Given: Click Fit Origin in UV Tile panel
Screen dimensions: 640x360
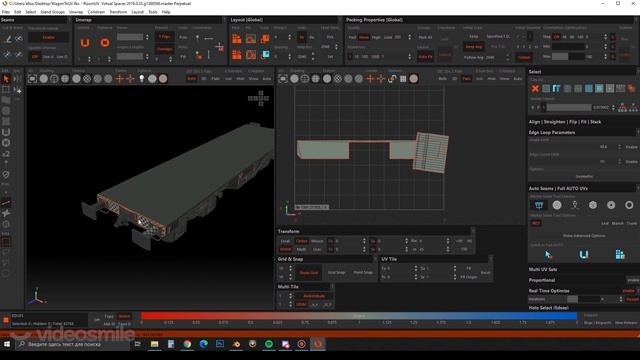Looking at the screenshot, I should [468, 277].
